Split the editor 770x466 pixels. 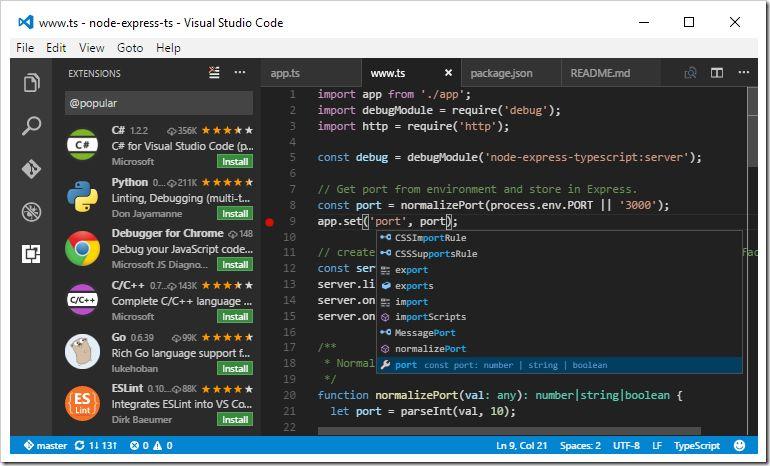pyautogui.click(x=717, y=73)
